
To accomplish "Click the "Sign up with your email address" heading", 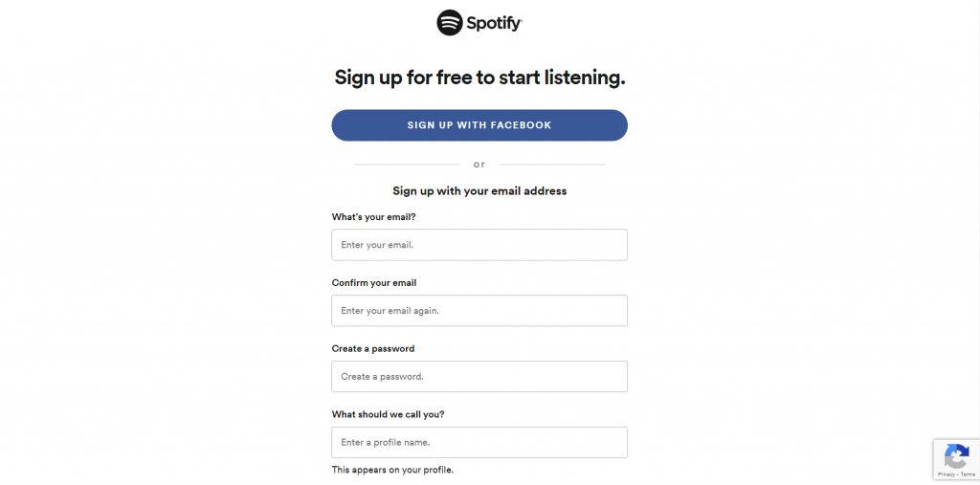I will tap(479, 190).
